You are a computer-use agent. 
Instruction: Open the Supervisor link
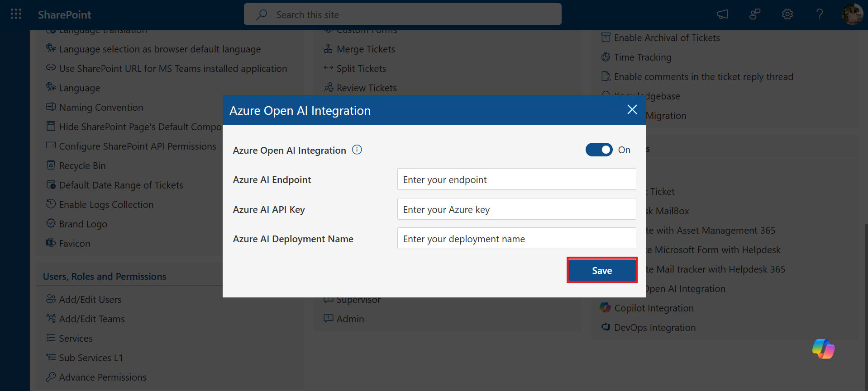coord(358,300)
